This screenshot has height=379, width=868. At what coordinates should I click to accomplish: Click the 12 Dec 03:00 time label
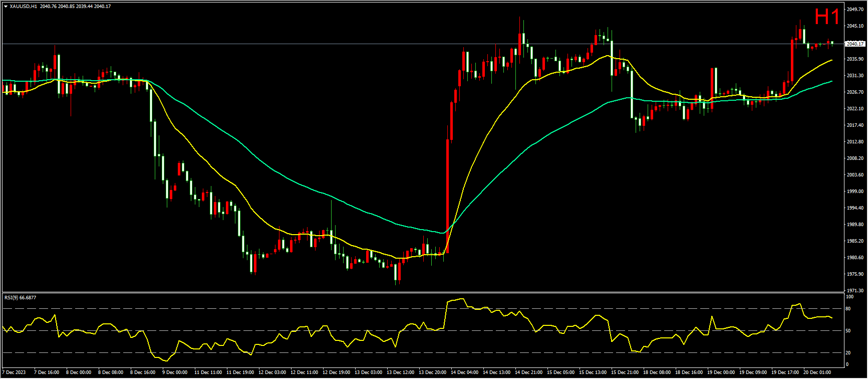272,372
